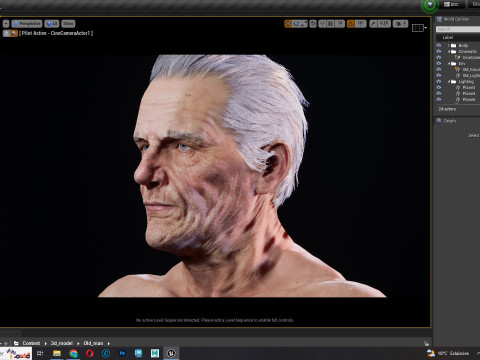The image size is (480, 360).
Task: Collapse the Cinematic folder arrow
Action: [x=449, y=51]
